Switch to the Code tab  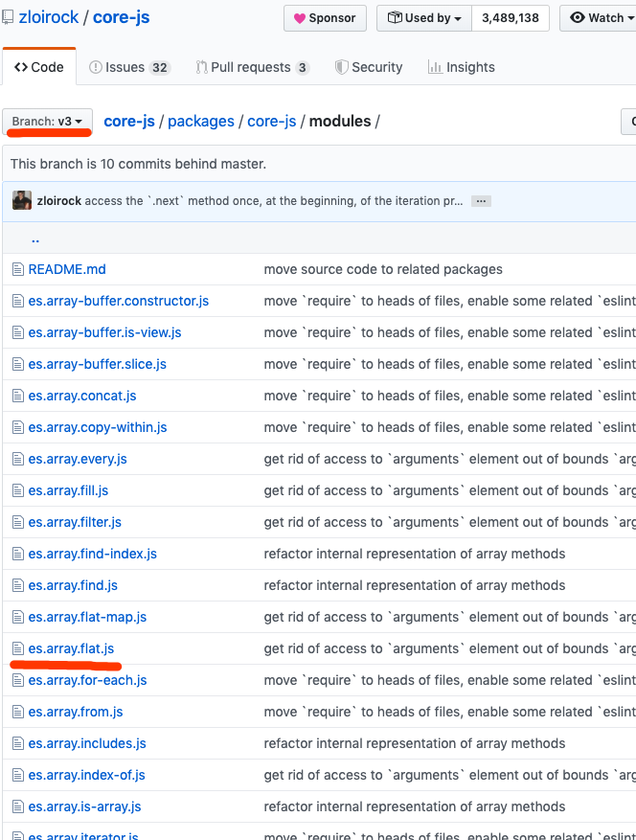click(39, 67)
